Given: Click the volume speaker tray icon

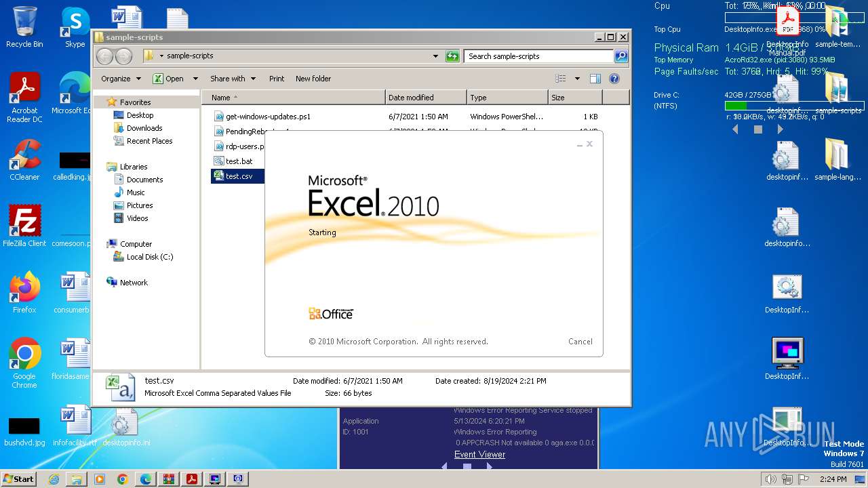Looking at the screenshot, I should point(770,479).
